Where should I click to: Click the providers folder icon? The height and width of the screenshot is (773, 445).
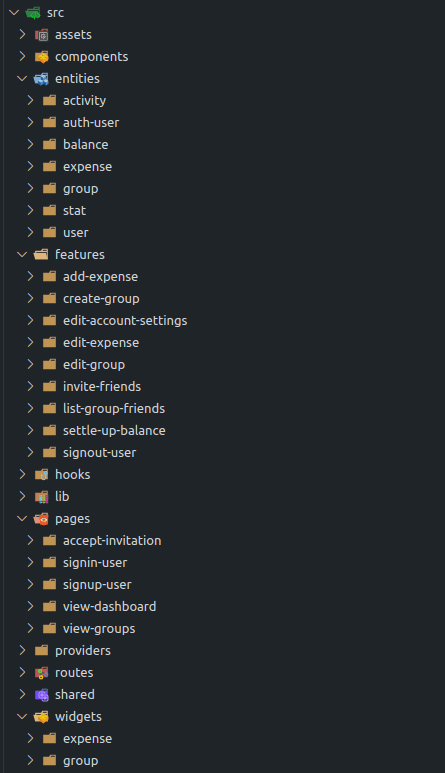(41, 651)
